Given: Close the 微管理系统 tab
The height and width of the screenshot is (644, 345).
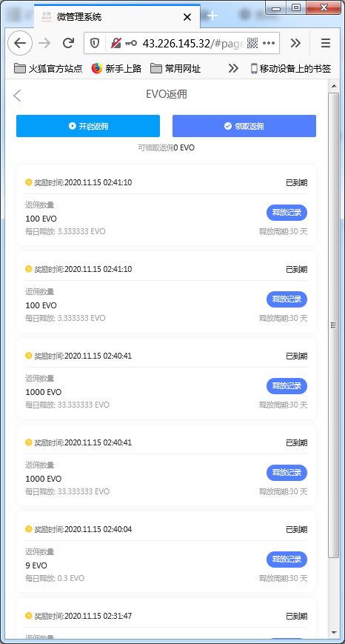Looking at the screenshot, I should coord(187,17).
